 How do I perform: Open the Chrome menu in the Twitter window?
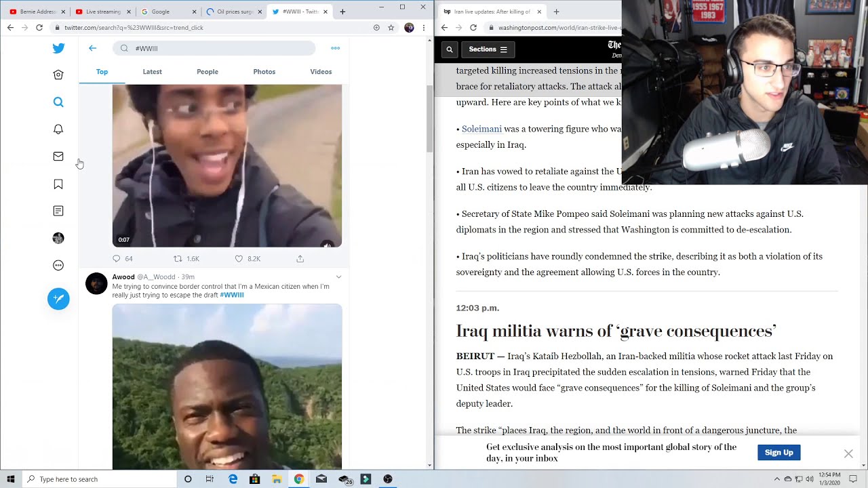point(424,28)
